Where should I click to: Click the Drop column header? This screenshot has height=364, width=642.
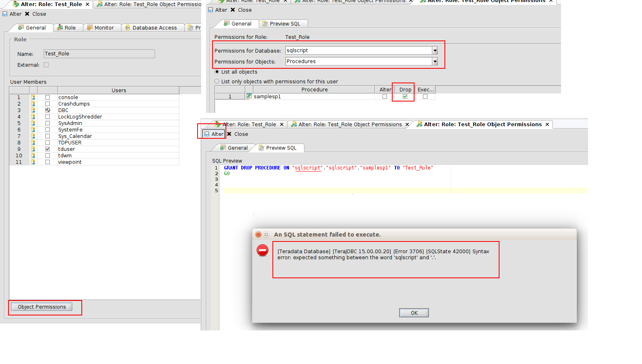(405, 90)
